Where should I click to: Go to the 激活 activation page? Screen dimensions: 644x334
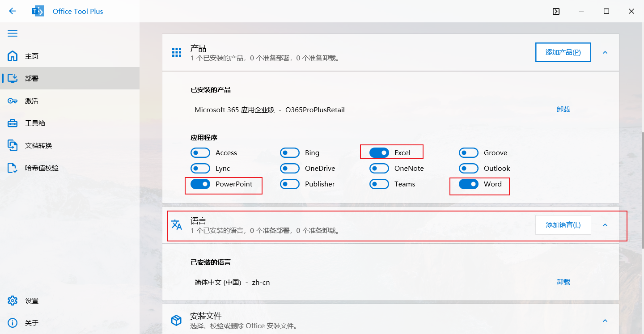[x=31, y=101]
